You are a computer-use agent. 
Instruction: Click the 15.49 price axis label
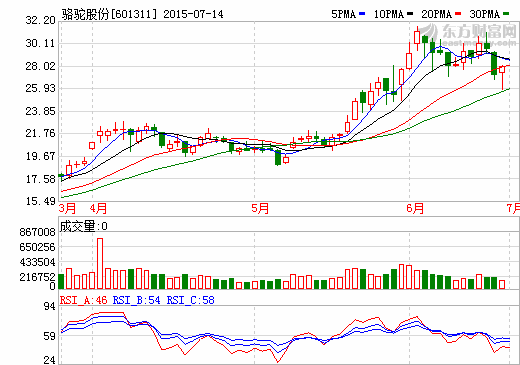[40, 201]
